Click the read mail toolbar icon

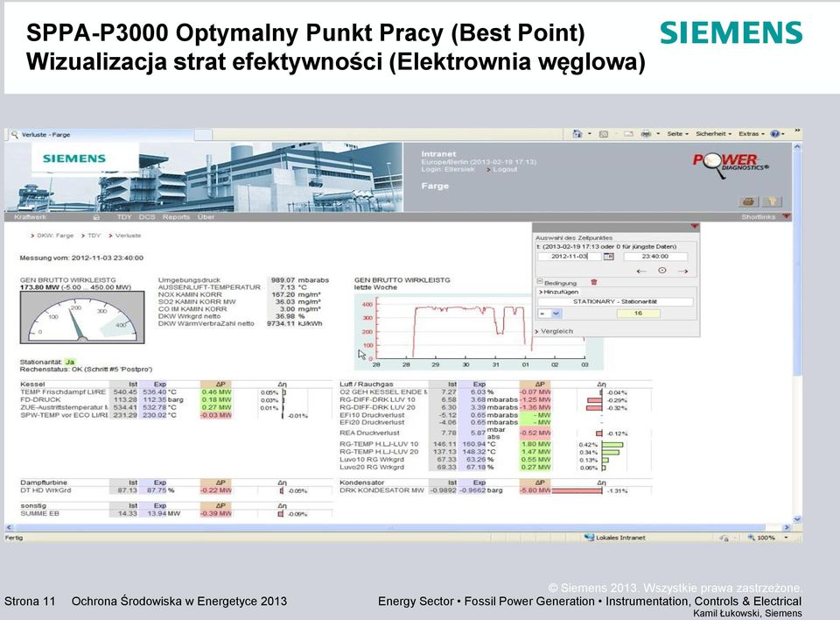pyautogui.click(x=628, y=134)
